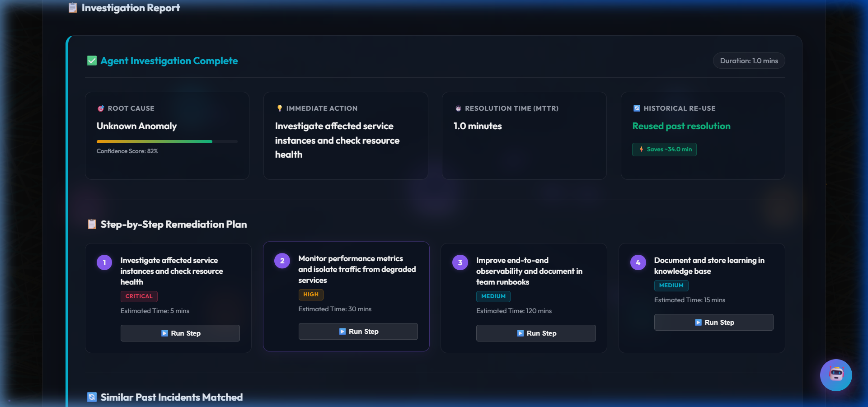Click the Immediate Action lightbulb icon
The height and width of the screenshot is (407, 868).
pos(280,108)
